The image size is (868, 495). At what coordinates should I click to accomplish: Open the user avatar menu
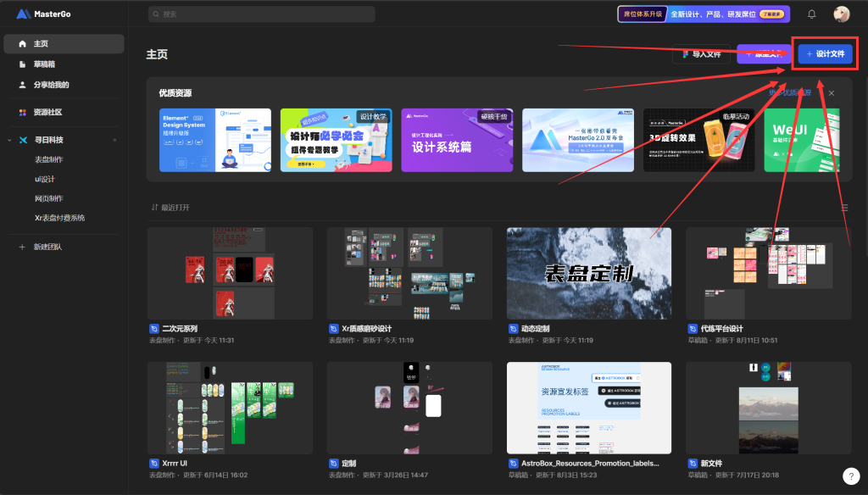click(841, 14)
